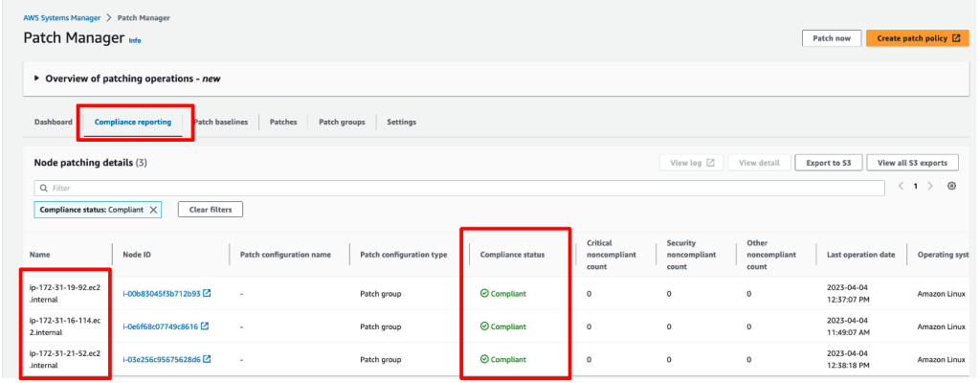
Task: Click the Info link beside Patch Manager
Action: tap(135, 40)
